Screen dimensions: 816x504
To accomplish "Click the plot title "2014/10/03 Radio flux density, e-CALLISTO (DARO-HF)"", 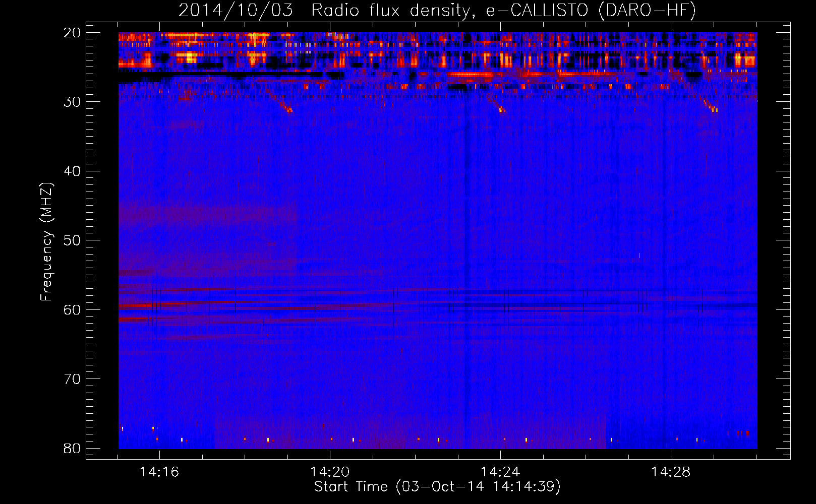I will click(437, 10).
